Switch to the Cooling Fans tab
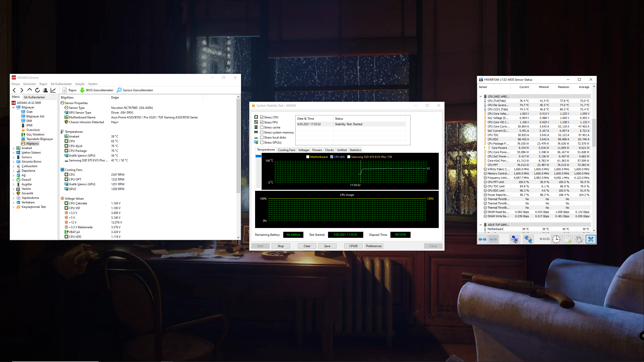This screenshot has height=362, width=644. click(x=287, y=150)
